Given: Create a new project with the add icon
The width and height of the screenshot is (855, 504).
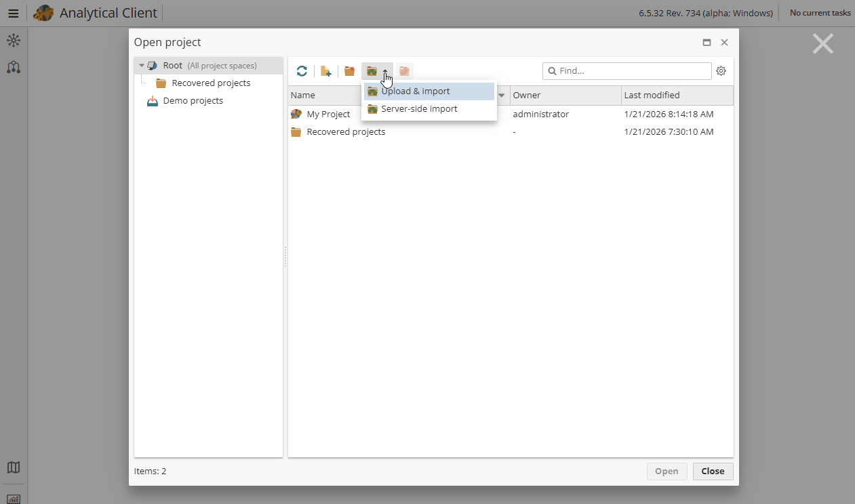Looking at the screenshot, I should click(325, 70).
